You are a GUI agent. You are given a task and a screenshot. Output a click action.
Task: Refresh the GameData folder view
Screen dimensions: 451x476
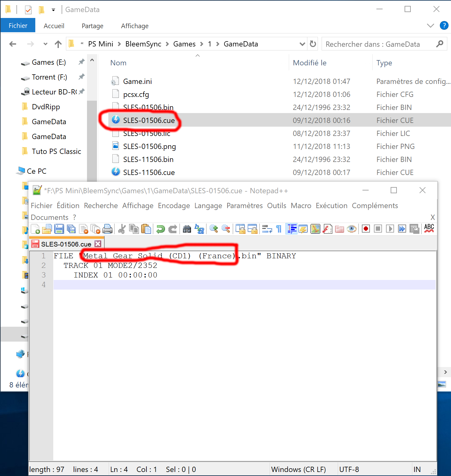pos(313,44)
